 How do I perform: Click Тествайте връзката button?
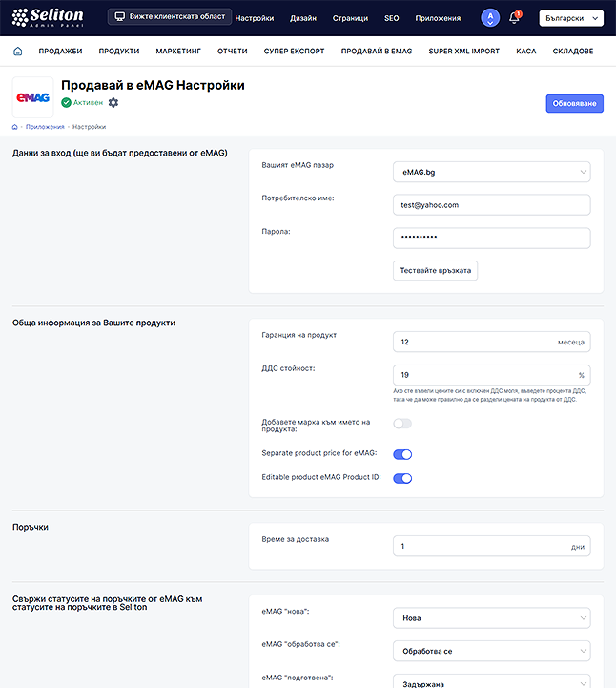point(436,271)
